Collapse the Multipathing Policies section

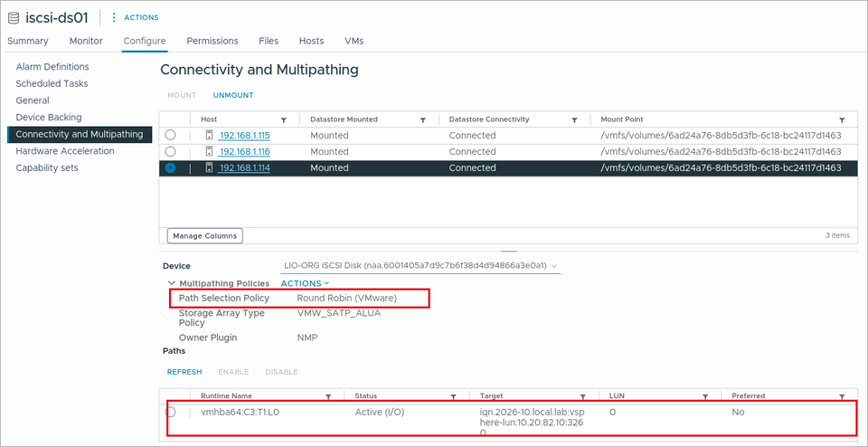click(x=171, y=283)
